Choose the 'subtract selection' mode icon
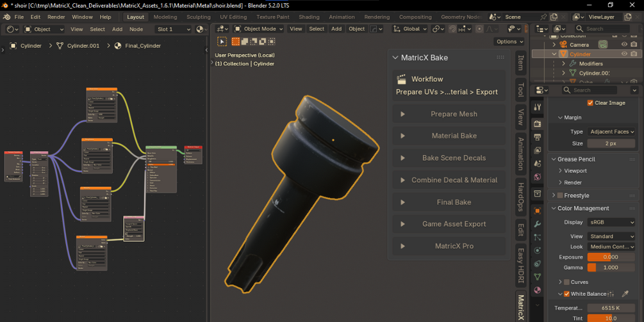644x322 pixels. pos(254,42)
